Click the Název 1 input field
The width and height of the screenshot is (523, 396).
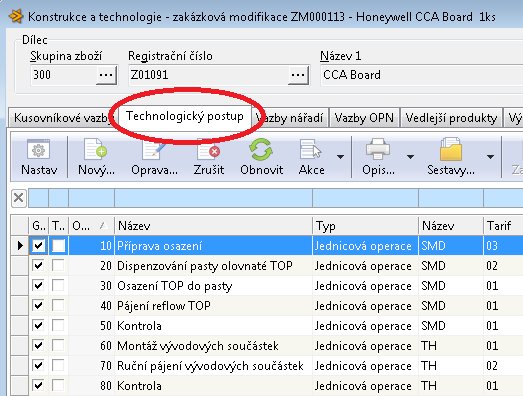[x=422, y=75]
